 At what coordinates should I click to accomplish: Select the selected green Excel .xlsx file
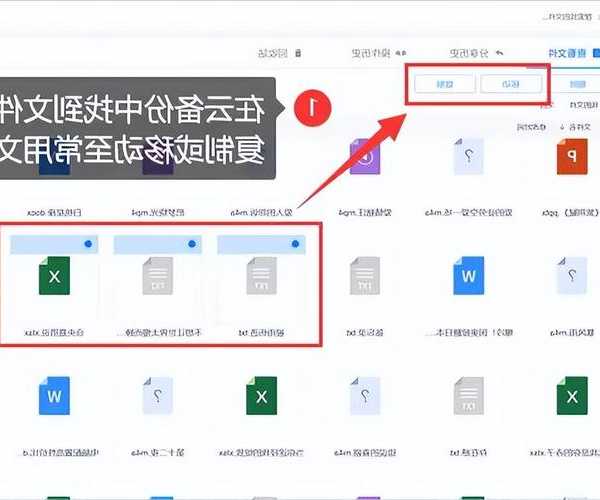54,275
